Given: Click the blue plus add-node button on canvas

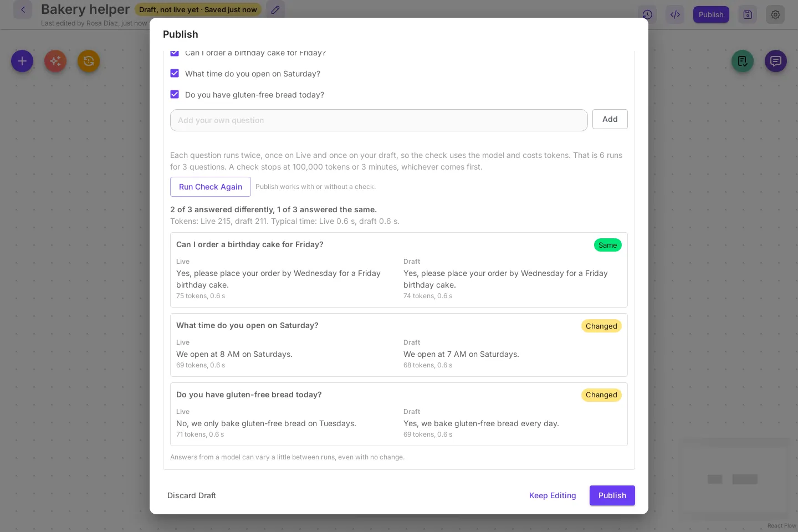Looking at the screenshot, I should pos(22,61).
